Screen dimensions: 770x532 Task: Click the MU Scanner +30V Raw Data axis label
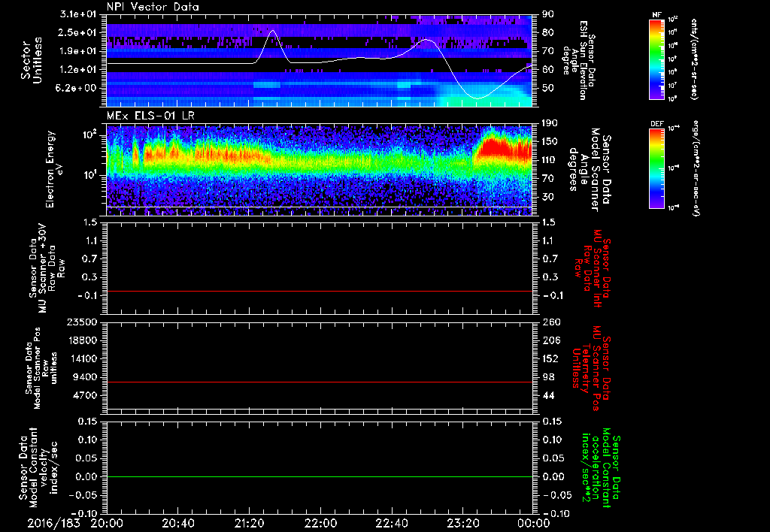(x=47, y=268)
